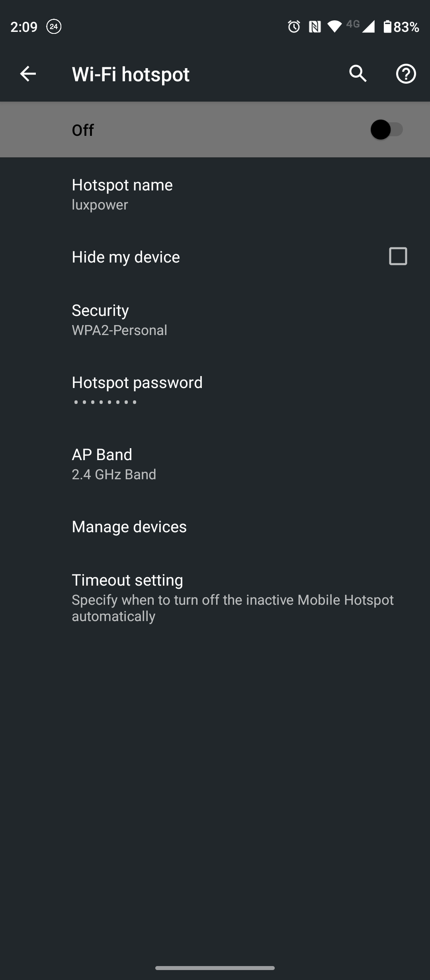
Task: Open the Hotspot password entry
Action: tap(215, 390)
